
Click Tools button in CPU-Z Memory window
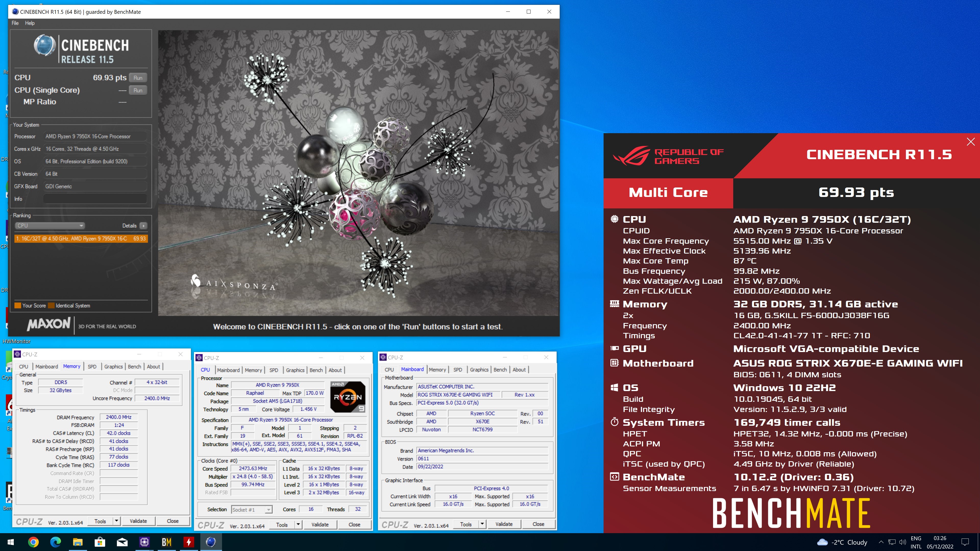click(101, 521)
